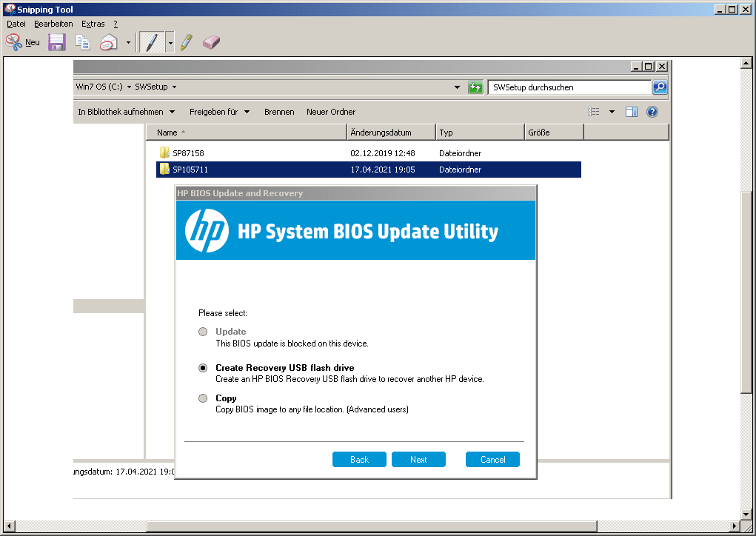Sort by Änderungsdatum column header
Screen dimensions: 756x536
click(391, 132)
